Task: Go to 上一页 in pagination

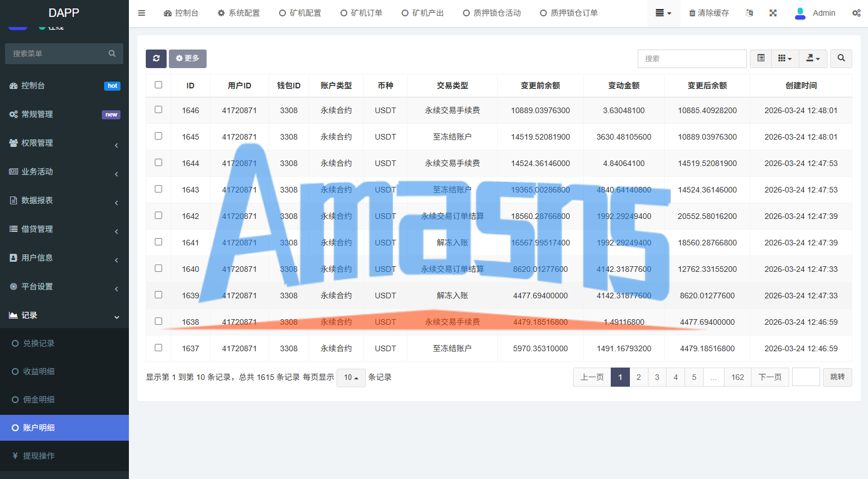Action: [592, 377]
